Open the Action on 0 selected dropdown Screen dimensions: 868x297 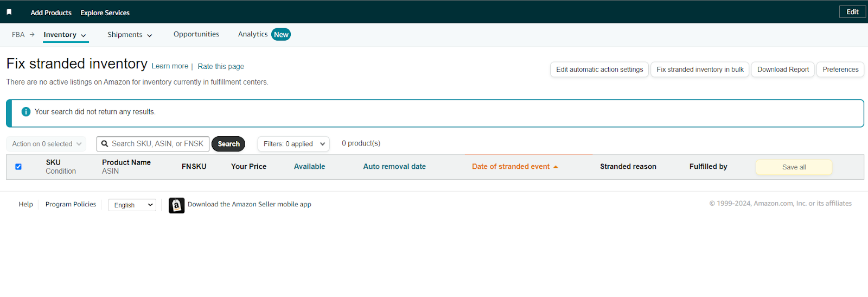(x=46, y=144)
